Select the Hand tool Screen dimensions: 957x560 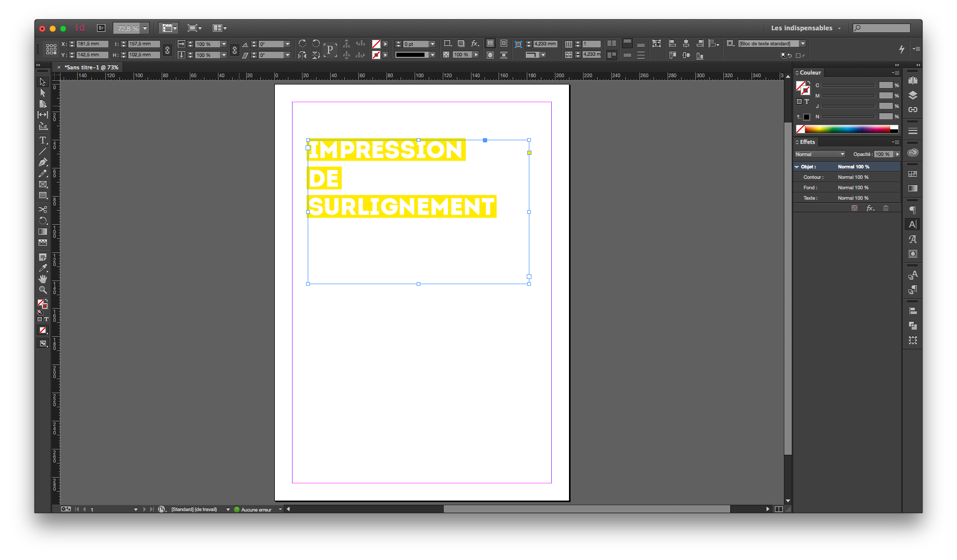[43, 278]
